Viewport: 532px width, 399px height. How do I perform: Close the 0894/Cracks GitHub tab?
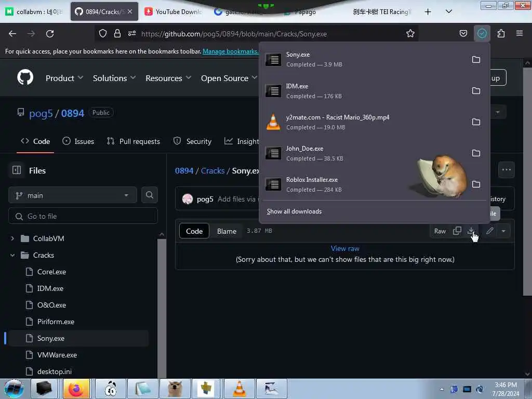pyautogui.click(x=129, y=12)
